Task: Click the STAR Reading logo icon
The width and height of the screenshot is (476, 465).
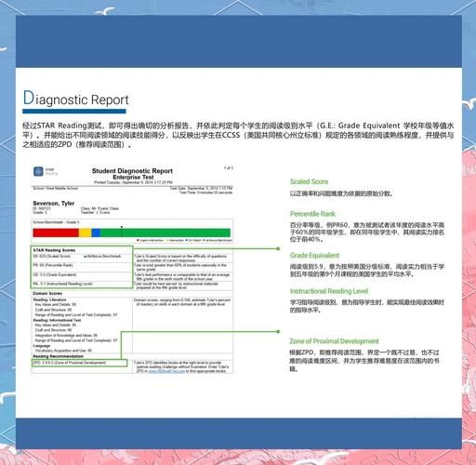Action: [38, 171]
